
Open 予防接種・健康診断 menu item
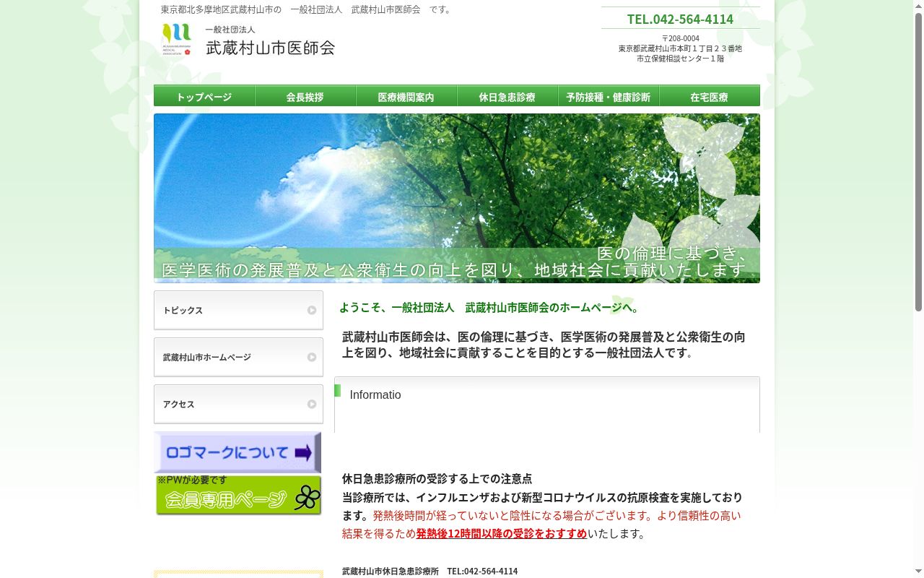coord(609,96)
